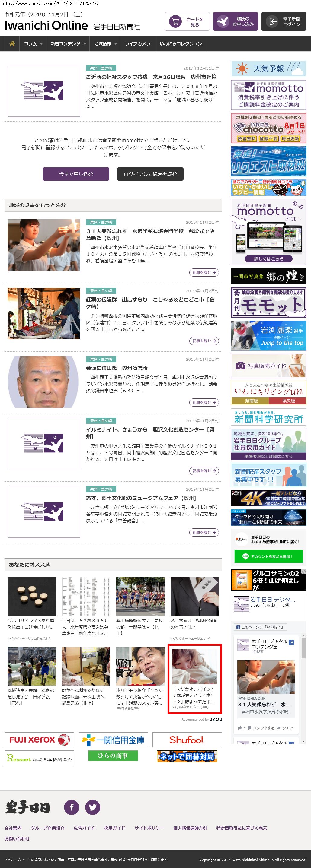Image resolution: width=311 pixels, height=868 pixels.
Task: Click the home icon in navigation bar
Action: [12, 44]
